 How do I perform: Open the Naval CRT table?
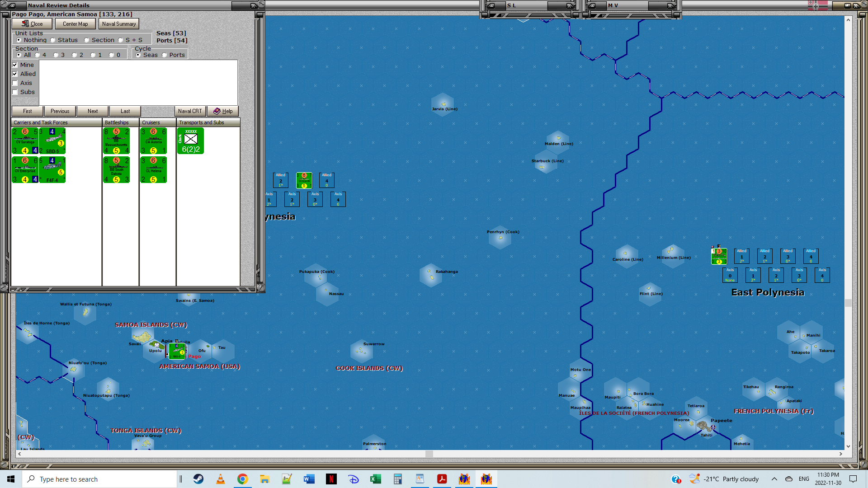coord(190,111)
